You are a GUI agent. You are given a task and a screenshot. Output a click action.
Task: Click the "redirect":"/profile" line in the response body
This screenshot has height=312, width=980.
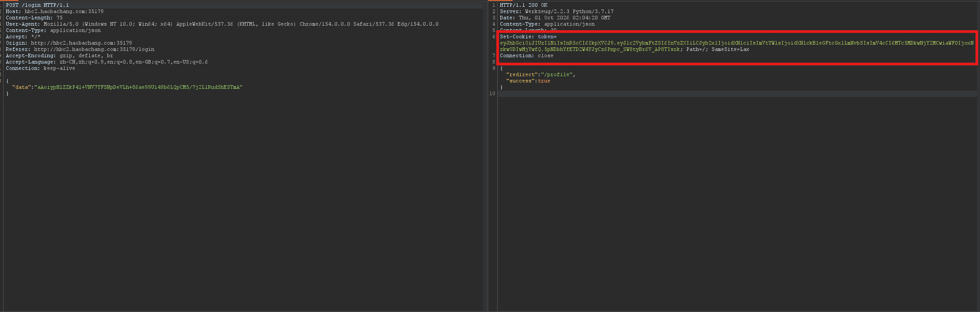[541, 75]
